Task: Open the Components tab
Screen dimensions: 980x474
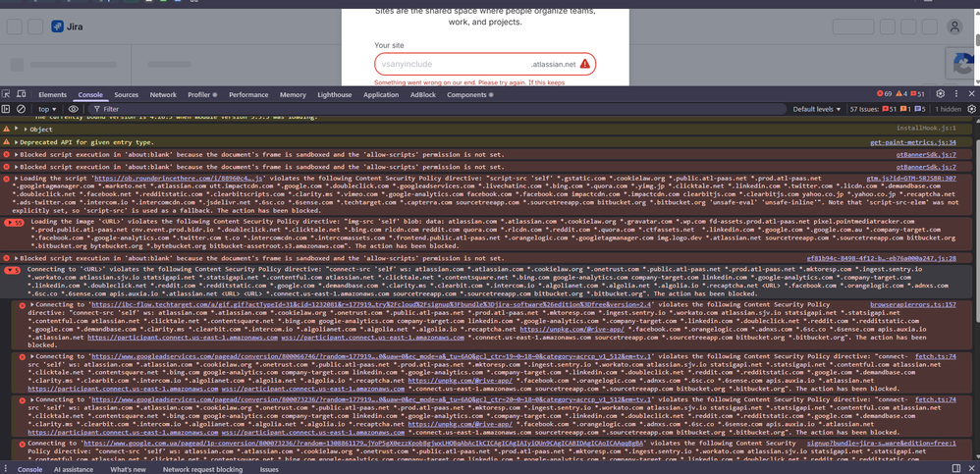Action: pos(469,95)
